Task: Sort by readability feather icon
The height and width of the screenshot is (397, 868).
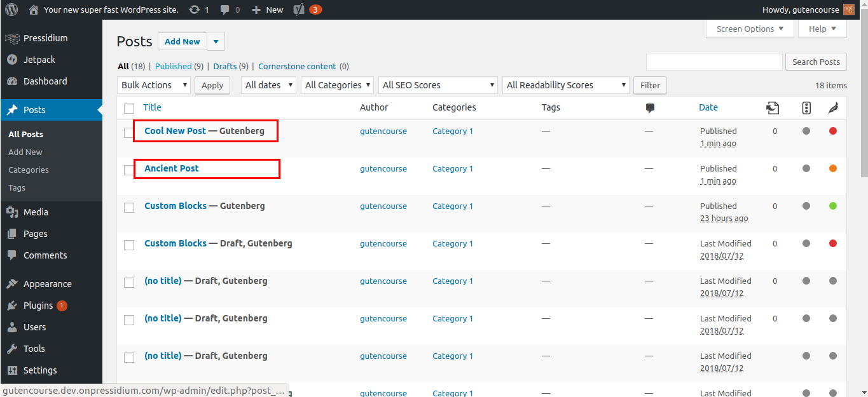Action: pos(833,108)
